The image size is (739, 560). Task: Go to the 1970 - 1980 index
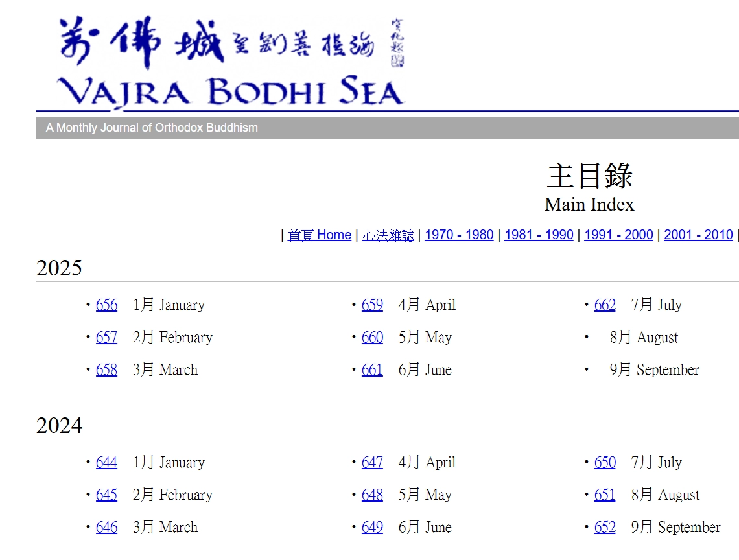[459, 235]
